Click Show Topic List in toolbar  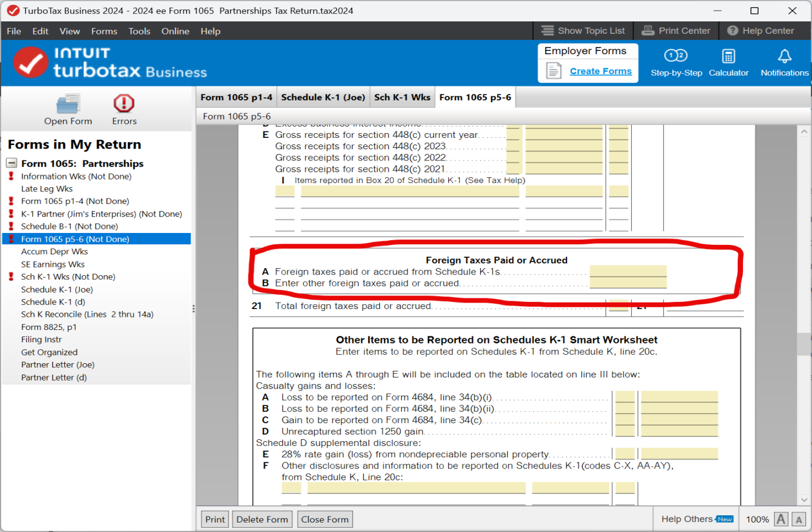click(x=583, y=30)
